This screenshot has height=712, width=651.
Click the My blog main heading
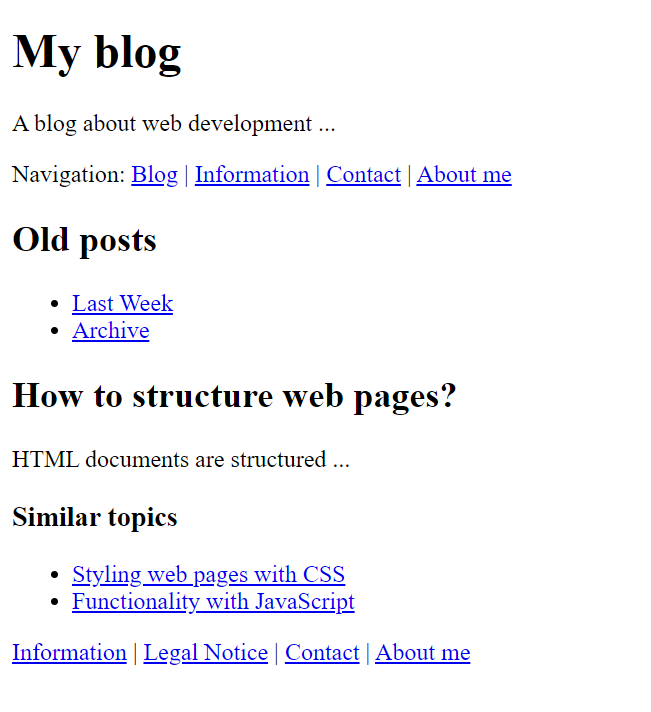pos(97,52)
